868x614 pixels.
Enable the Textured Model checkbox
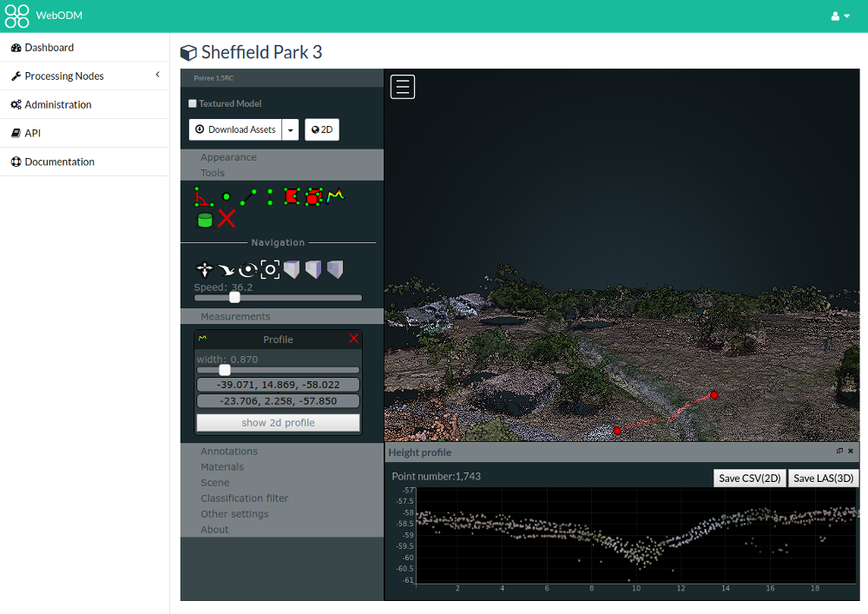[193, 103]
